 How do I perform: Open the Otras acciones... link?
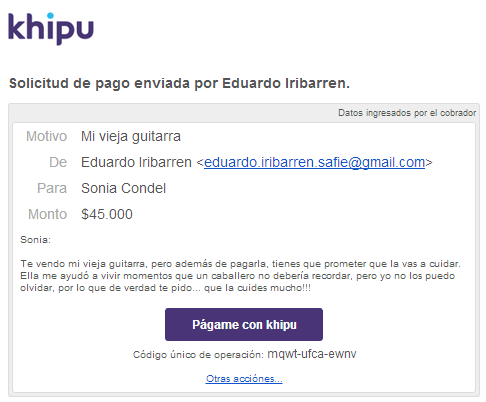[x=244, y=379]
